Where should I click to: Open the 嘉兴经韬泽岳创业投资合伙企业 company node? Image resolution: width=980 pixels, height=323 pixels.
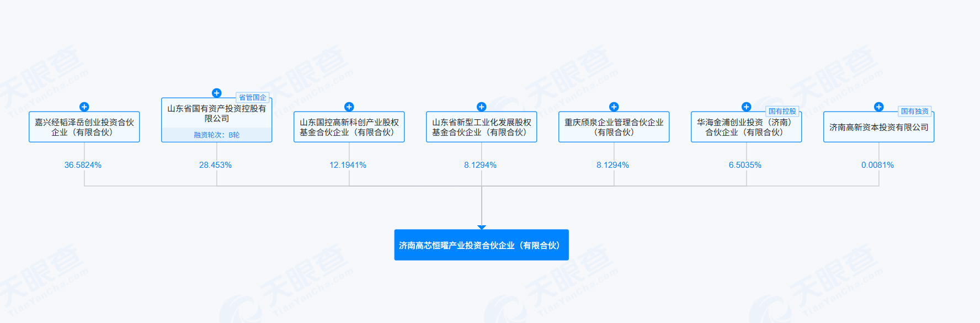[x=84, y=128]
